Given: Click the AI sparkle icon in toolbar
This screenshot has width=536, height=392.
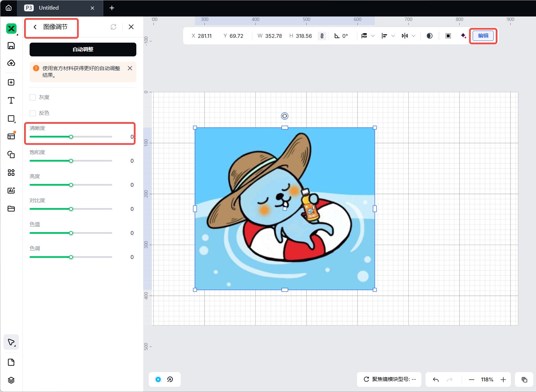Looking at the screenshot, I should 463,36.
